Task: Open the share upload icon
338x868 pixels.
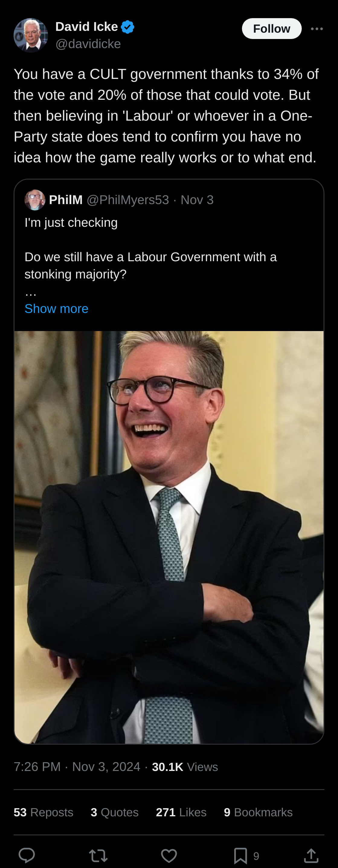Action: 311,856
